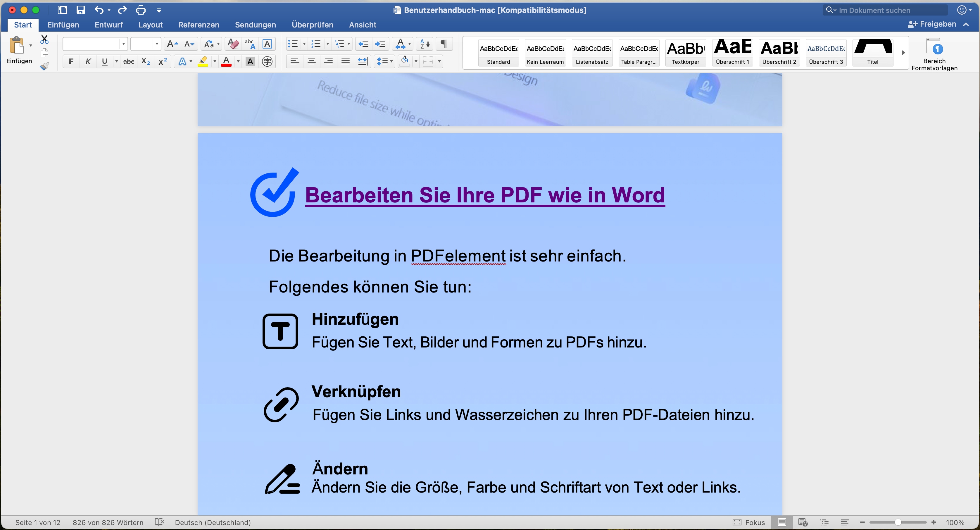Open the Entwurf ribbon tab
Screen dimensions: 980x530
tap(109, 25)
